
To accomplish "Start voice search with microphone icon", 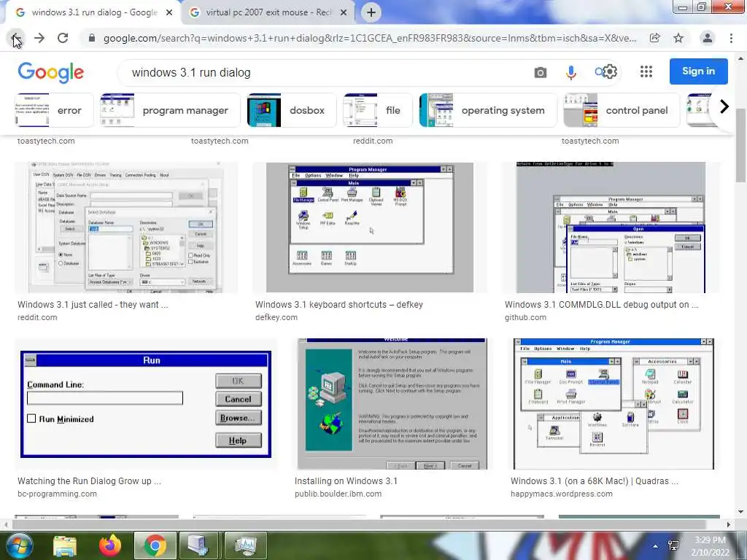I will tap(570, 72).
